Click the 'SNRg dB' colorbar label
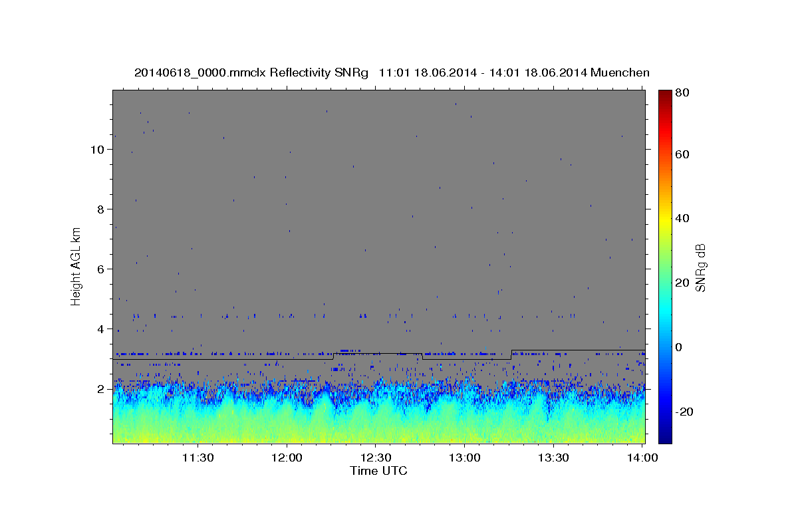798x532 pixels. click(x=700, y=267)
